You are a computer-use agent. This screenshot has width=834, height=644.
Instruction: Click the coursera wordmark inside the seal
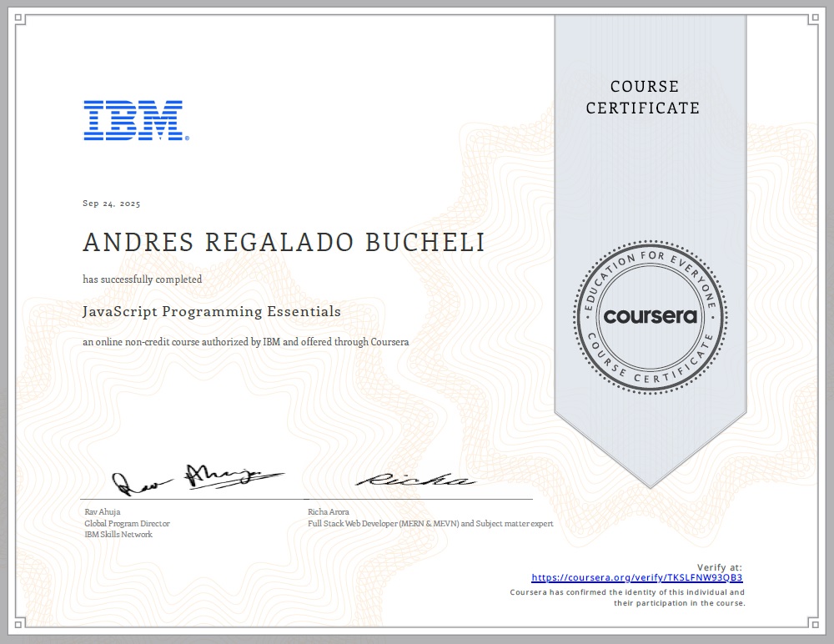(649, 315)
